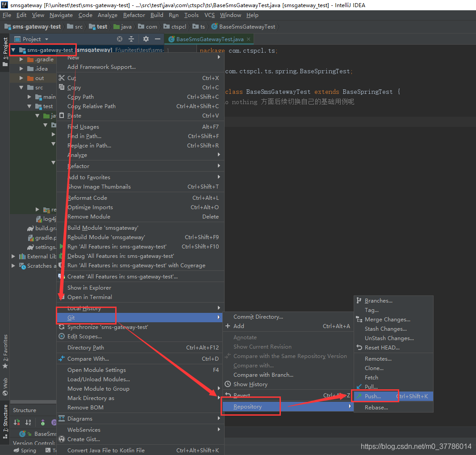The image size is (476, 455).
Task: Select log4j file in project tree
Action: click(x=46, y=219)
